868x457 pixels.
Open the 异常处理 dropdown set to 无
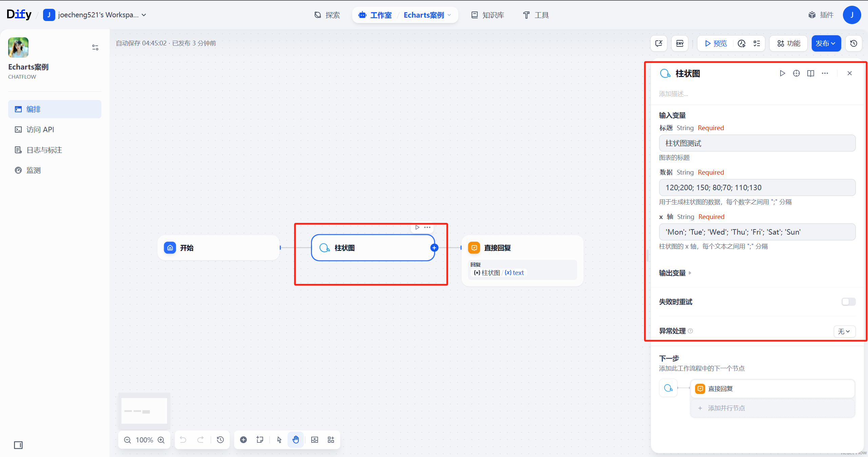844,332
